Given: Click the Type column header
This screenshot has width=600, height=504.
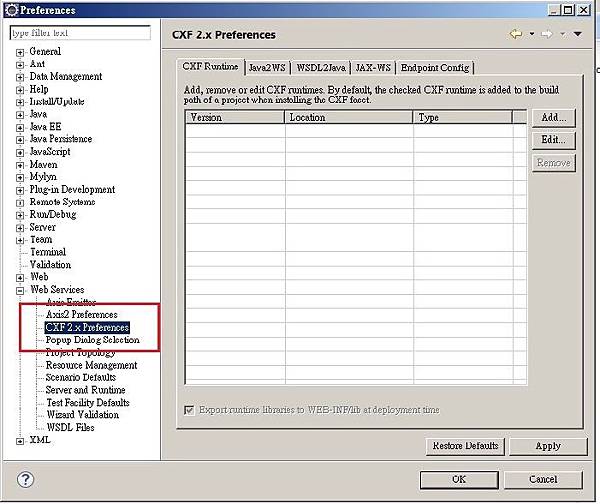Looking at the screenshot, I should (x=463, y=117).
